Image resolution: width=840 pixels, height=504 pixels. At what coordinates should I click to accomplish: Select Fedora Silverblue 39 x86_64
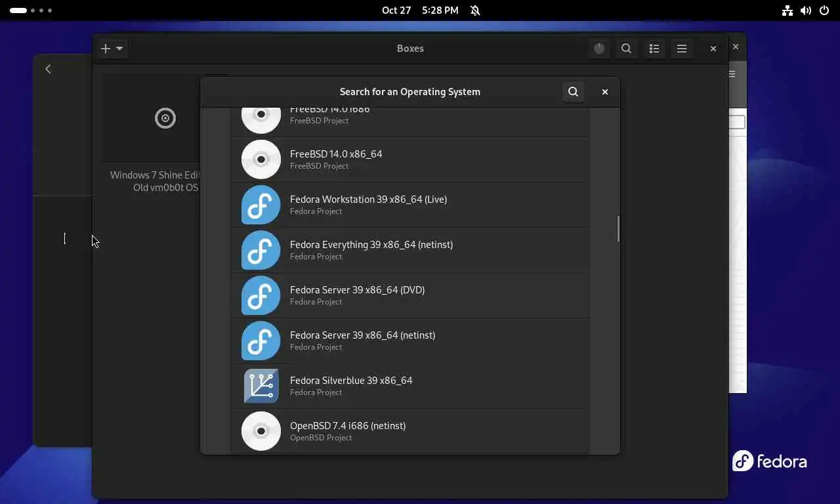tap(410, 386)
